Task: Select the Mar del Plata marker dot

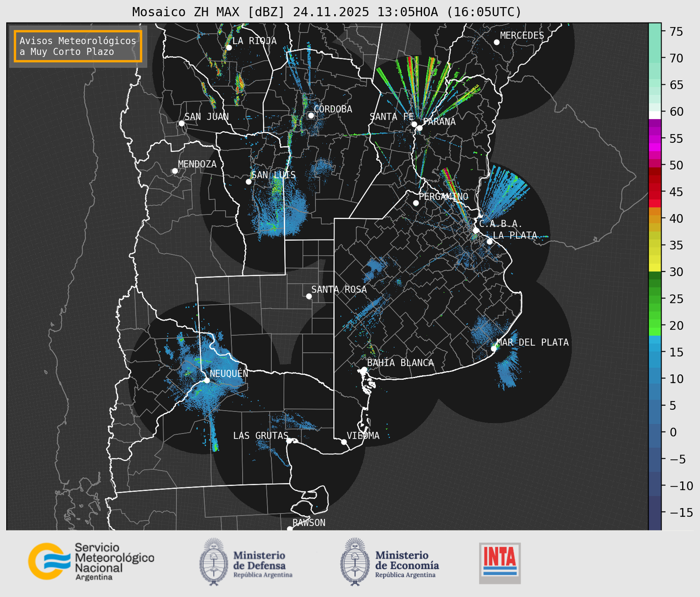Action: coord(494,348)
